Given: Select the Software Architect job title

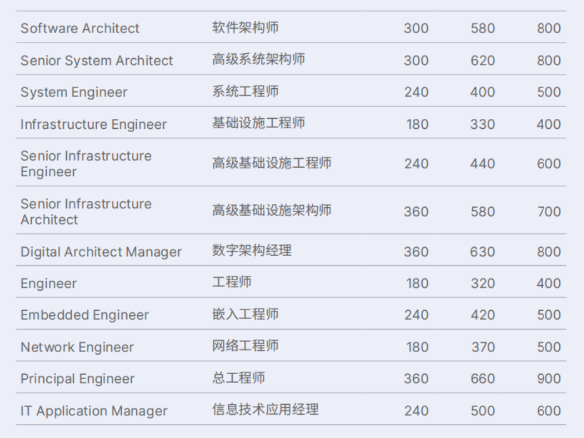Looking at the screenshot, I should click(x=80, y=28).
